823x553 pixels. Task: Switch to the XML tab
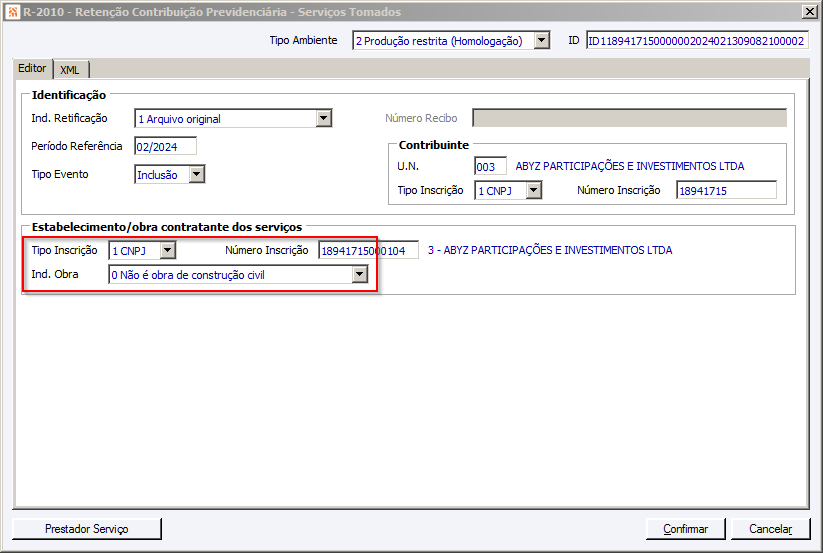click(70, 69)
